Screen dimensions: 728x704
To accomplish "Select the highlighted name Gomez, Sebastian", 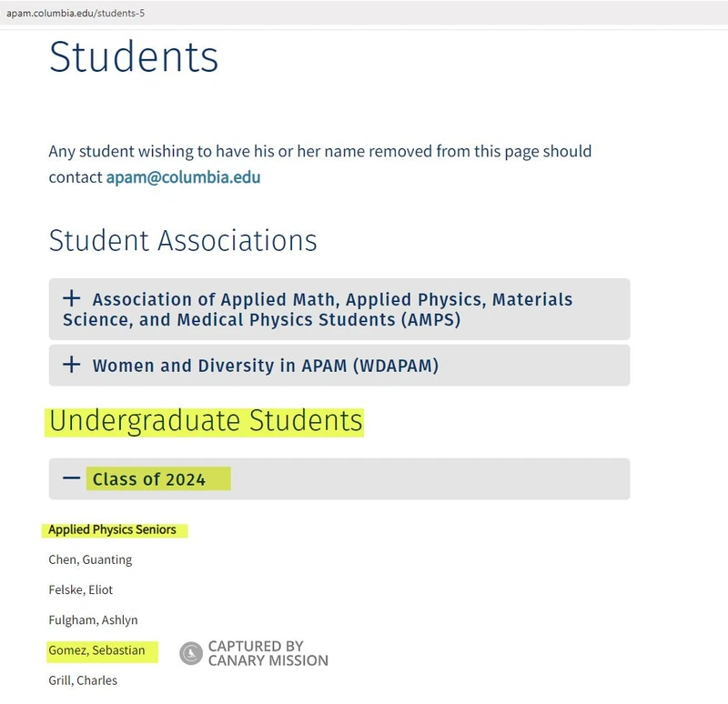I will coord(96,650).
